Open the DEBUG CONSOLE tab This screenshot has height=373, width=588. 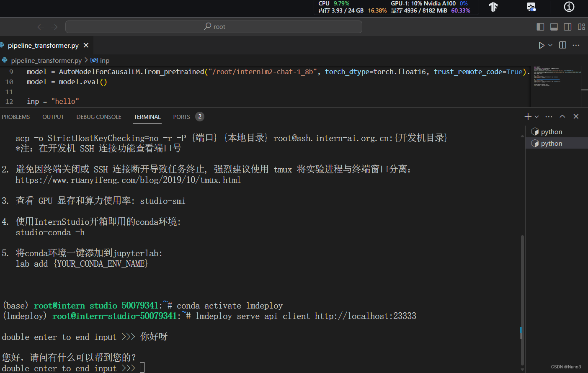tap(99, 117)
